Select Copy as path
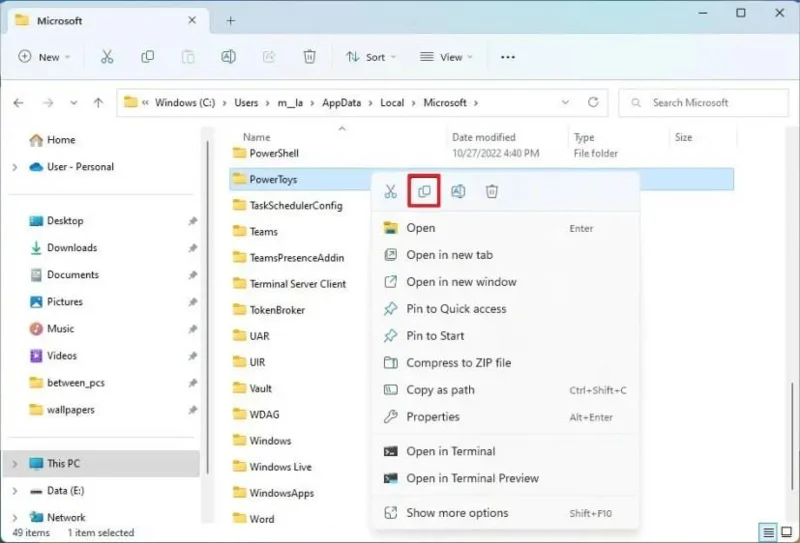Screen dimensions: 800x543 pyautogui.click(x=506, y=390)
